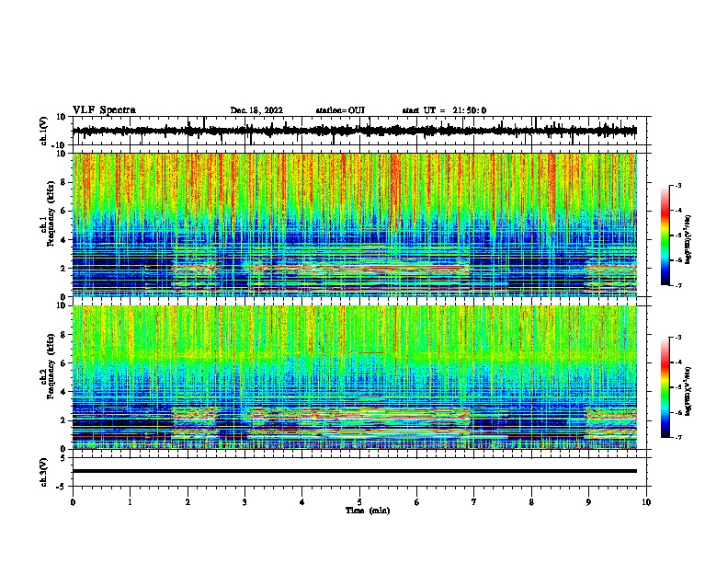728x563 pixels.
Task: Click time axis tick label "5"
Action: 359,502
